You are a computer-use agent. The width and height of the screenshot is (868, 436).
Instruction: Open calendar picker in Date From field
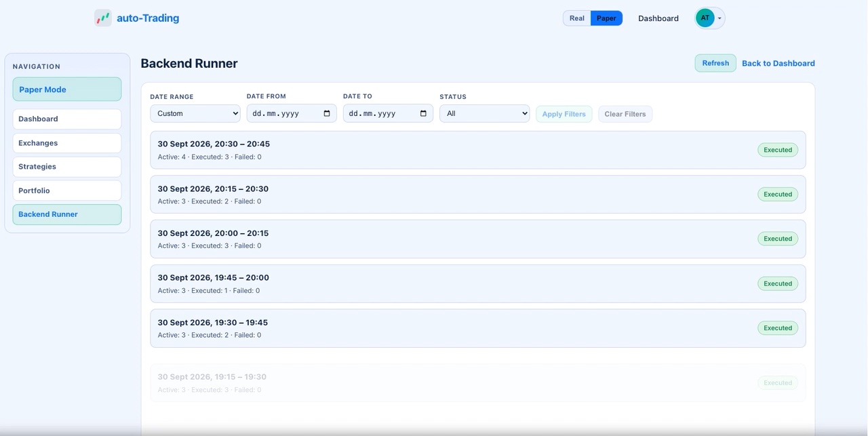327,113
